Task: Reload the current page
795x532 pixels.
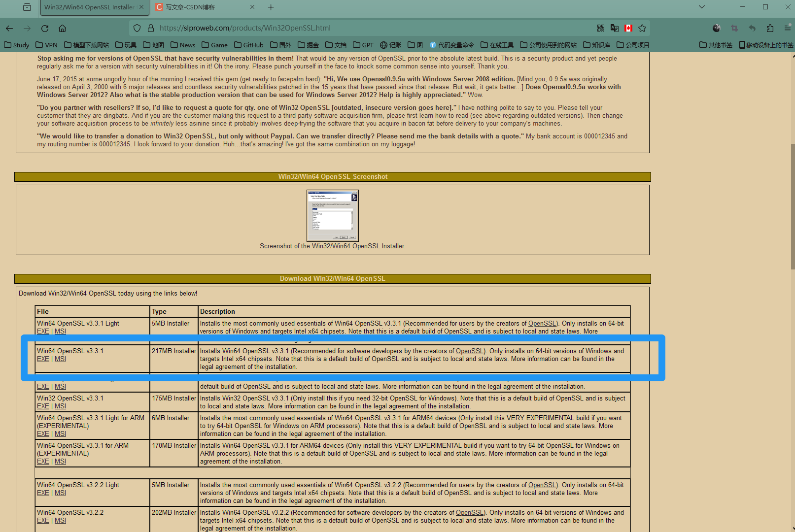Action: (x=45, y=28)
